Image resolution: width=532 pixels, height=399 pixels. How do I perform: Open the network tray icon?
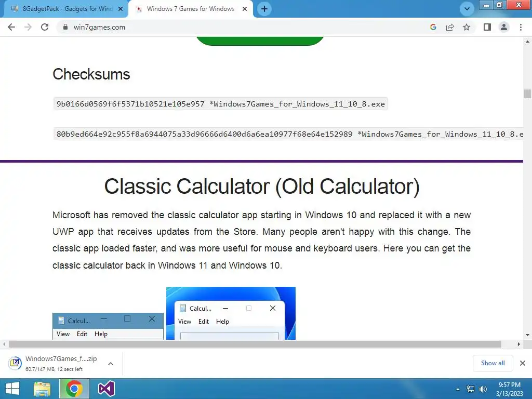[x=471, y=389]
